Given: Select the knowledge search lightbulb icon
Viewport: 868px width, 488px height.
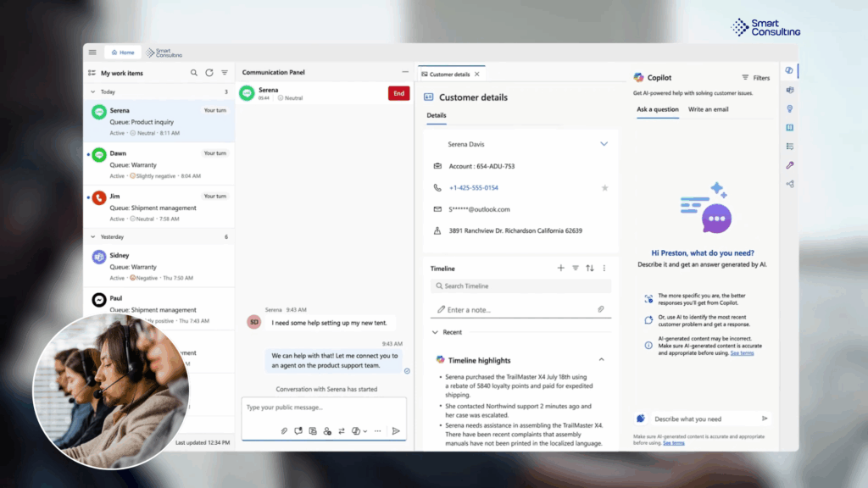Looking at the screenshot, I should pos(790,108).
